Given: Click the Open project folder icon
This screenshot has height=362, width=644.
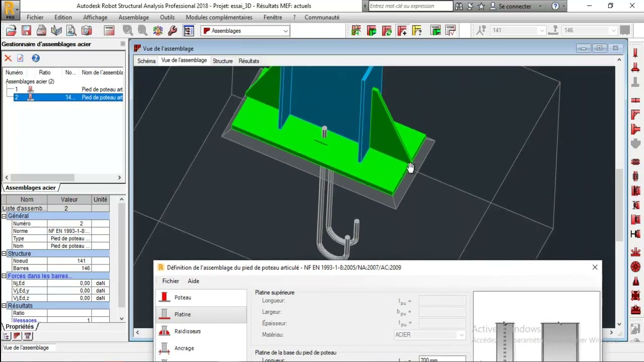Looking at the screenshot, I should coord(11,31).
